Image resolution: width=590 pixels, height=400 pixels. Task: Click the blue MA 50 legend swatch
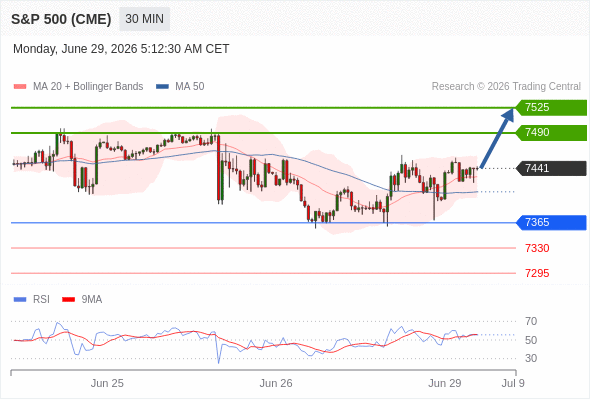pyautogui.click(x=162, y=87)
